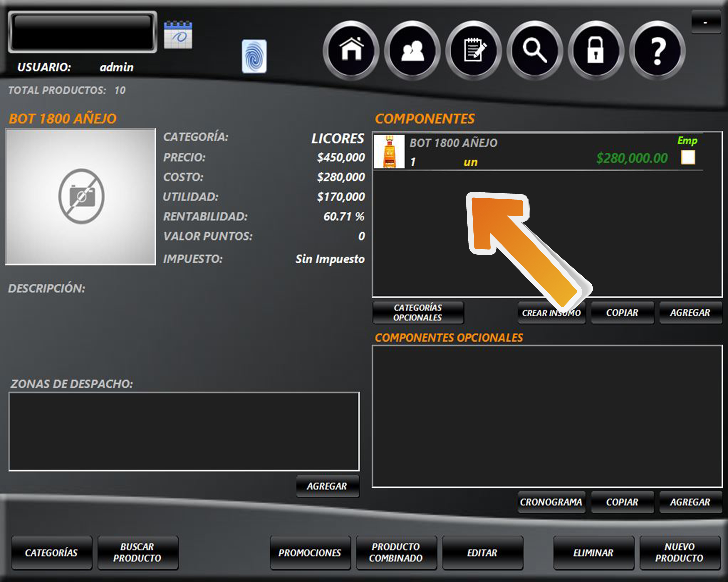Image resolution: width=728 pixels, height=582 pixels.
Task: Open the users icon button
Action: [x=412, y=50]
